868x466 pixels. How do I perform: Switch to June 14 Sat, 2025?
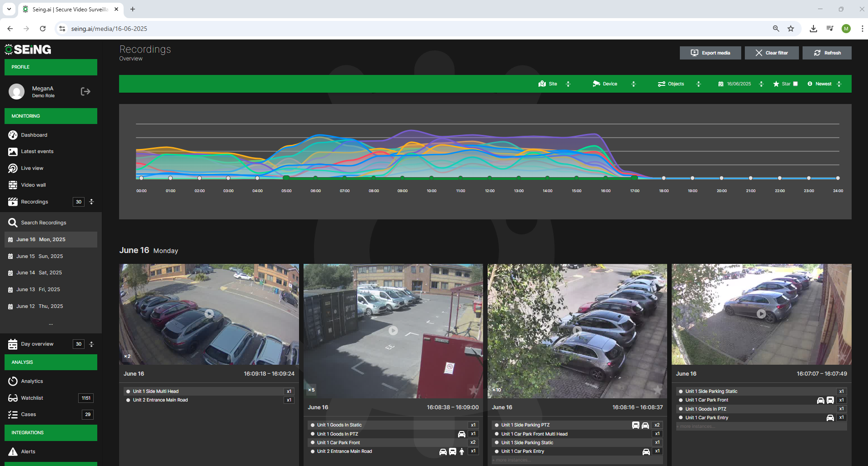(x=40, y=273)
